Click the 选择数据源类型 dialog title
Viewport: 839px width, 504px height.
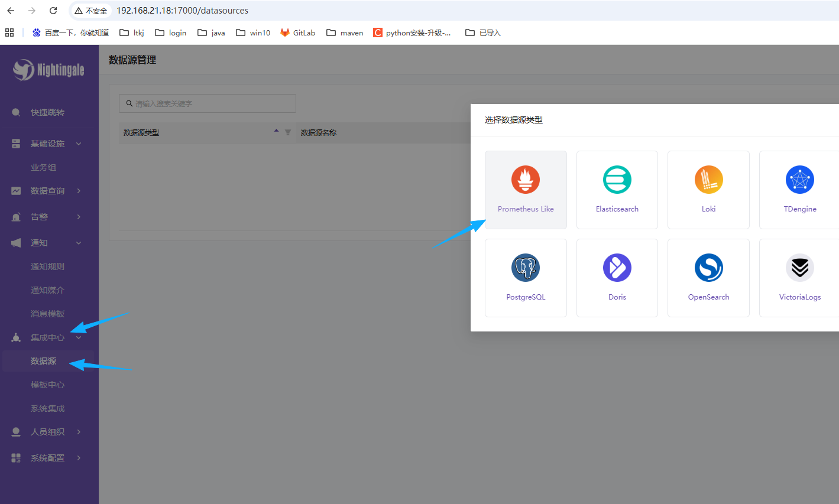[514, 120]
